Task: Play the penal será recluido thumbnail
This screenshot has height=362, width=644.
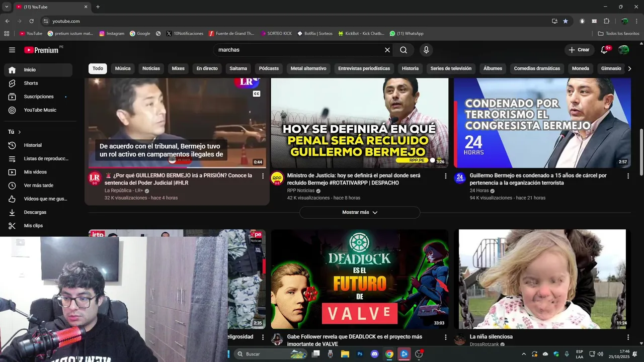Action: (x=360, y=123)
